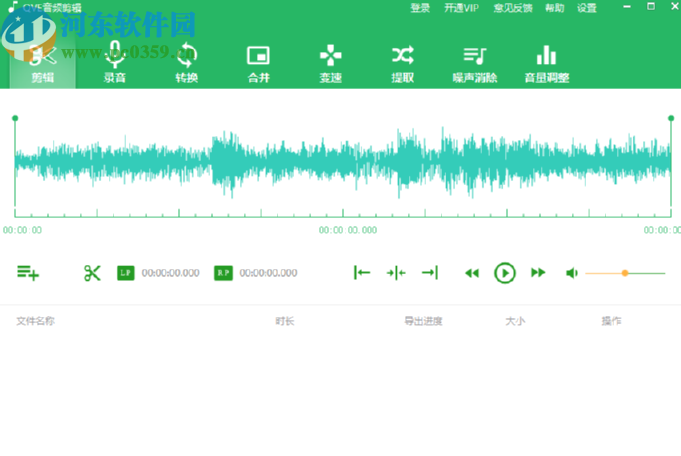The width and height of the screenshot is (681, 456).
Task: Click 开通VIP in the title bar
Action: (x=461, y=8)
